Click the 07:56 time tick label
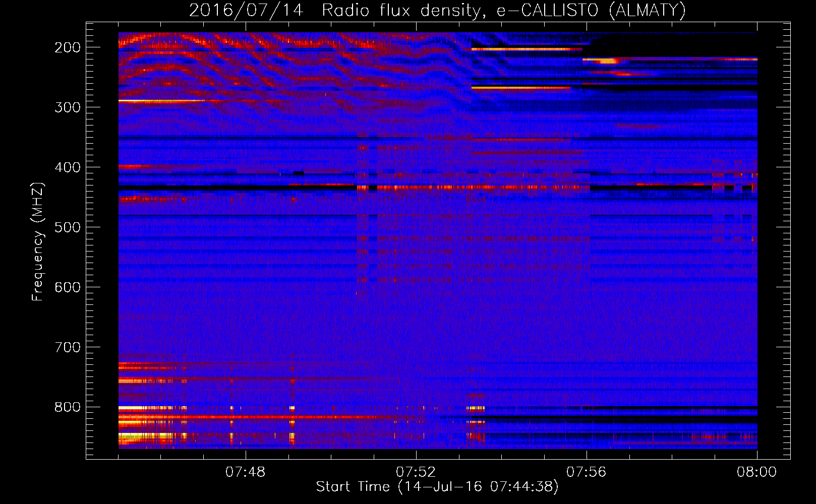816x504 pixels. [x=587, y=472]
